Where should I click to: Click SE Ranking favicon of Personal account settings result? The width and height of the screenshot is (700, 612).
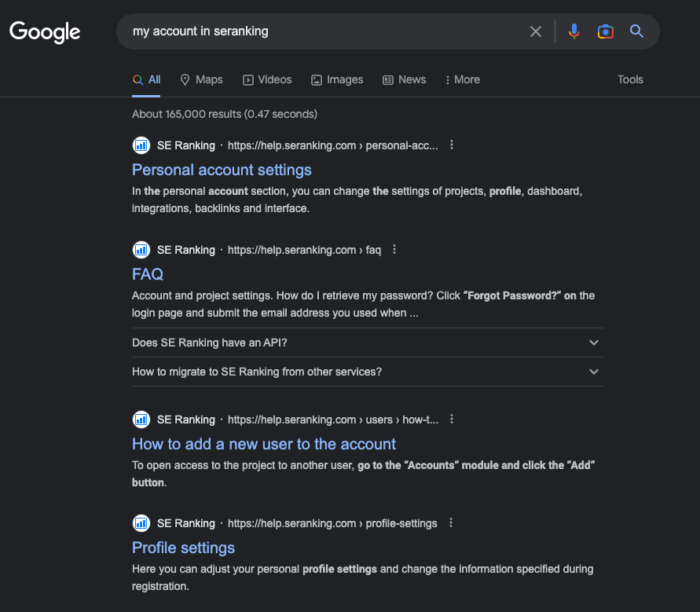point(141,145)
